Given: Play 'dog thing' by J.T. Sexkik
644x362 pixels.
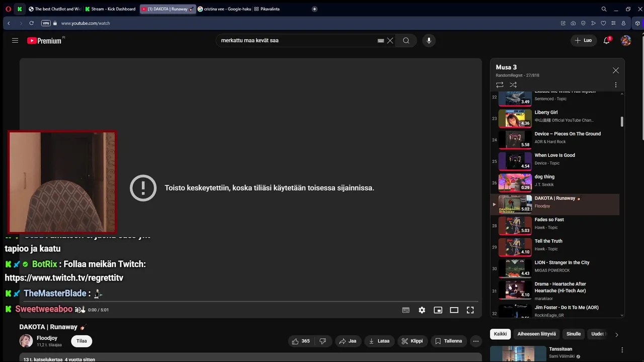Looking at the screenshot, I should coord(555,183).
